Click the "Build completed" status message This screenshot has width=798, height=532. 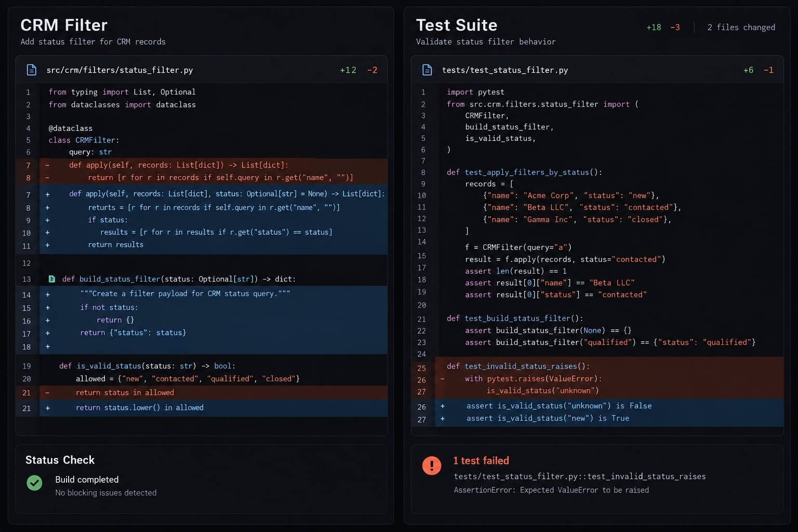click(x=87, y=480)
